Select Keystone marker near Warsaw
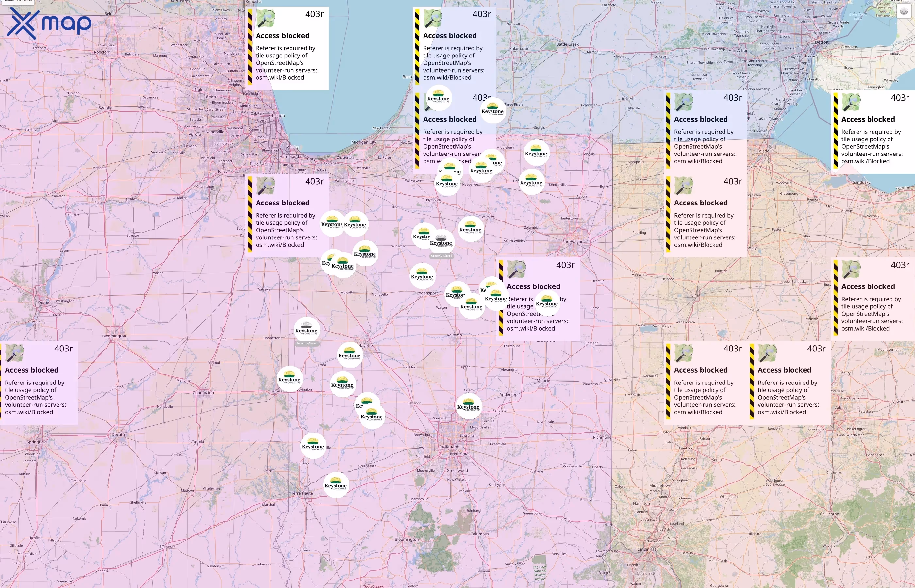The height and width of the screenshot is (588, 915). [x=471, y=229]
